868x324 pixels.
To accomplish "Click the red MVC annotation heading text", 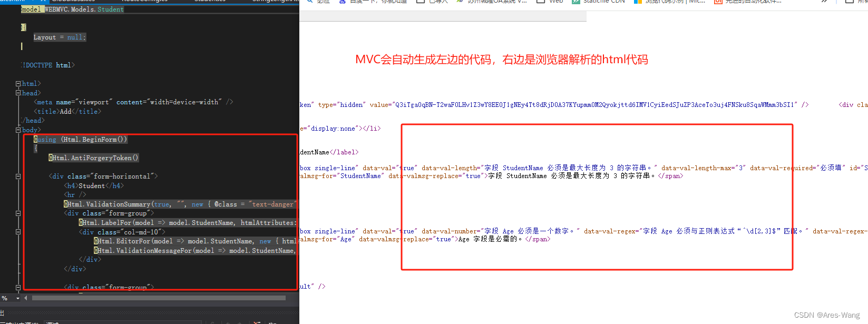I will (502, 60).
